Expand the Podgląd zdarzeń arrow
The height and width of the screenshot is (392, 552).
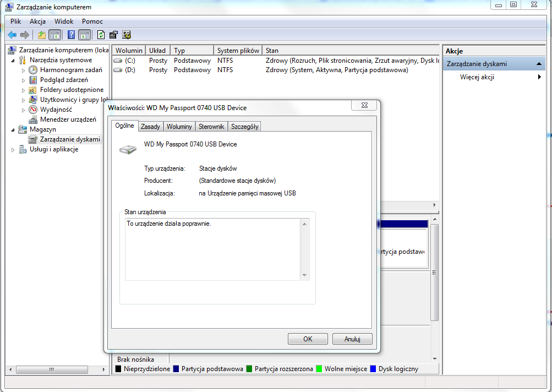pos(23,80)
